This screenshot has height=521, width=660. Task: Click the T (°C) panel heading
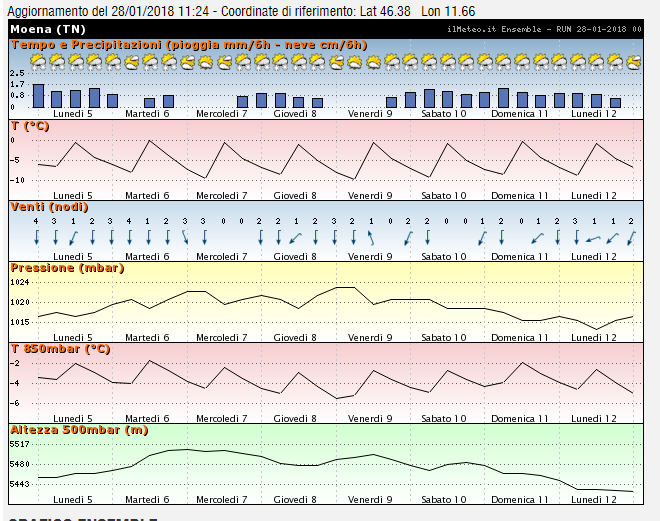[x=30, y=126]
